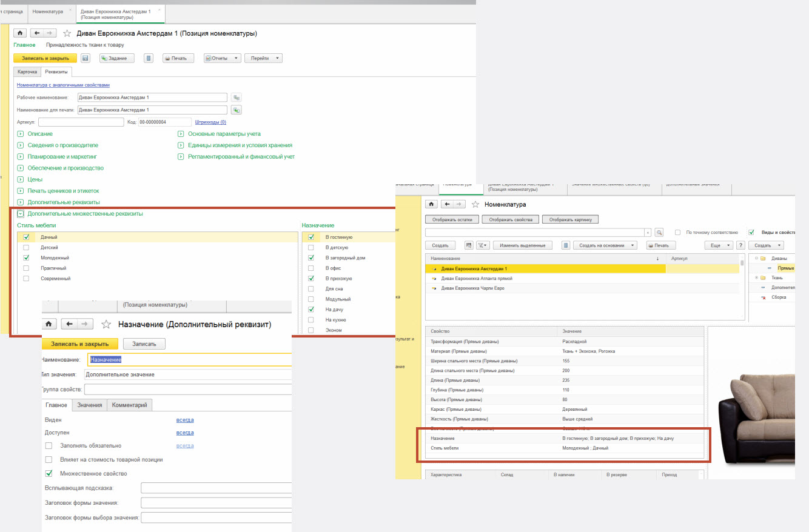
Task: Click back arrow in Номенклатура list window
Action: 448,204
